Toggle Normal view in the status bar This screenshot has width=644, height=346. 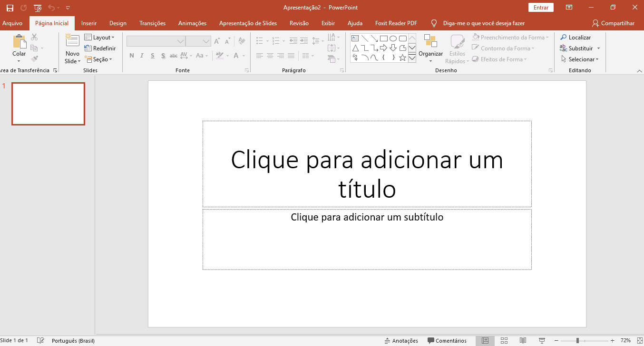coord(485,340)
